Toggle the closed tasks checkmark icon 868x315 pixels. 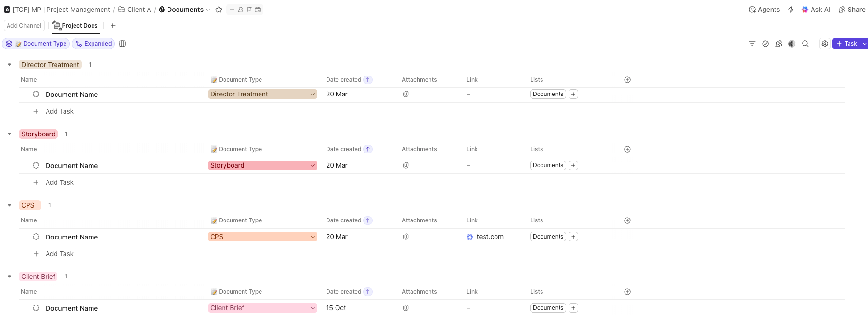[x=765, y=44]
